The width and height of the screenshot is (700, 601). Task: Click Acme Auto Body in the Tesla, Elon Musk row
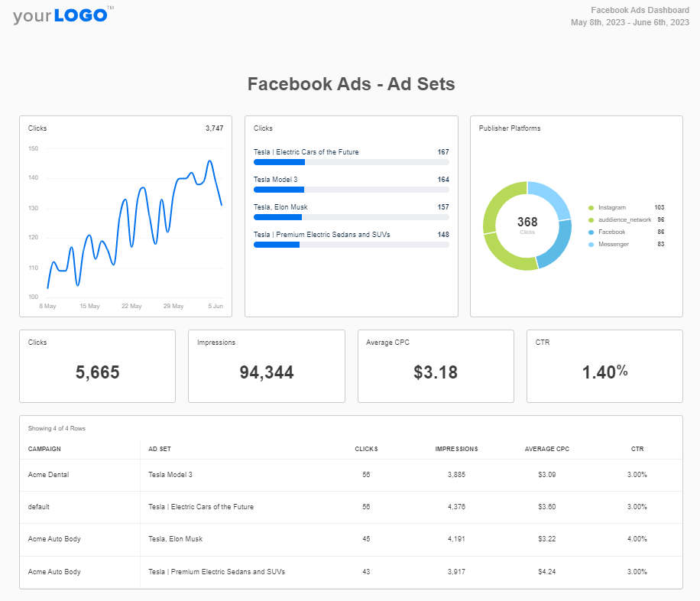click(x=54, y=539)
